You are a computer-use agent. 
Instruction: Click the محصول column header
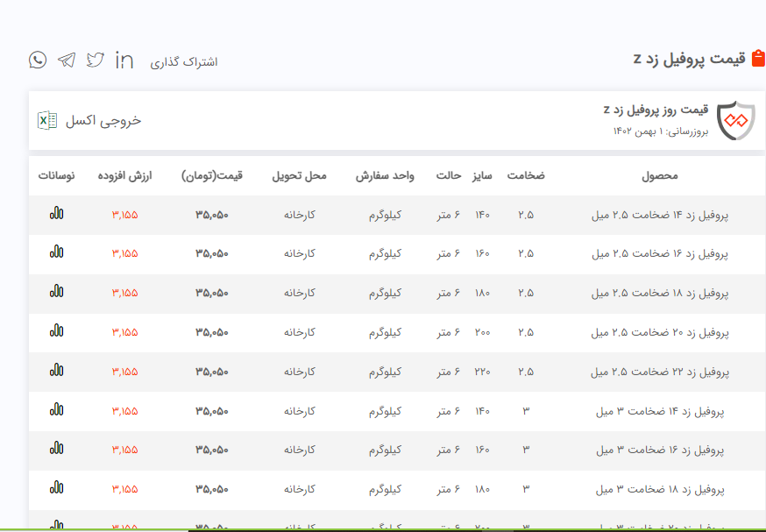(659, 175)
